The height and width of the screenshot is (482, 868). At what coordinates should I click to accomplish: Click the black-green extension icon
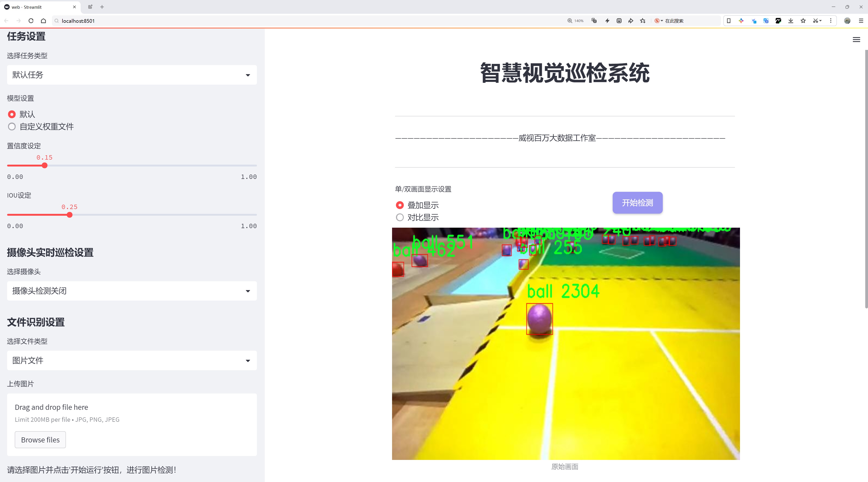pos(778,20)
